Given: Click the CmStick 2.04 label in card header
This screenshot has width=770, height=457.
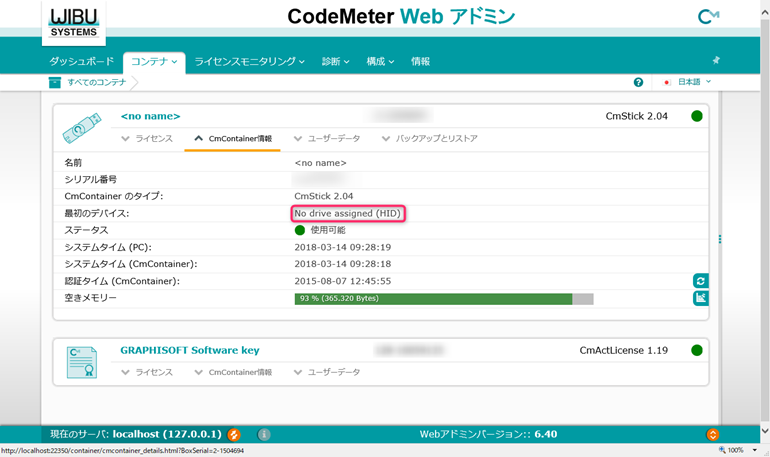Looking at the screenshot, I should tap(636, 116).
